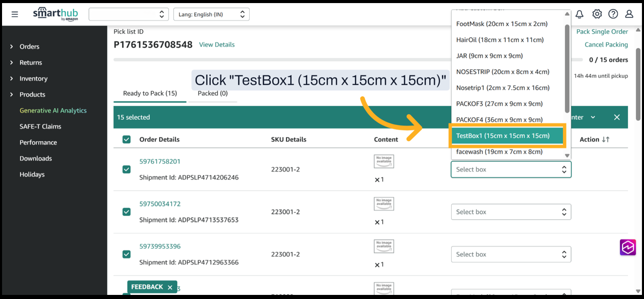
Task: Uncheck order 59761758201 checkbox
Action: [127, 169]
